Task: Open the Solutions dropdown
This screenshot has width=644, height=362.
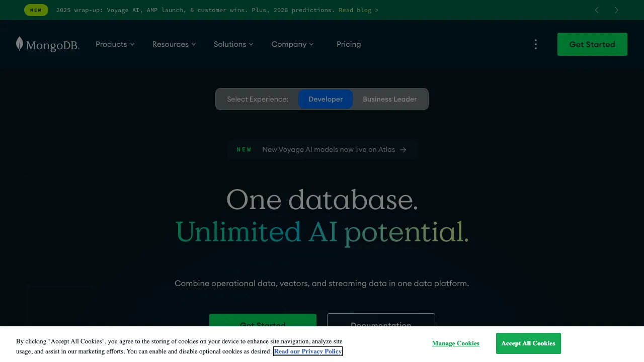Action: pyautogui.click(x=233, y=44)
